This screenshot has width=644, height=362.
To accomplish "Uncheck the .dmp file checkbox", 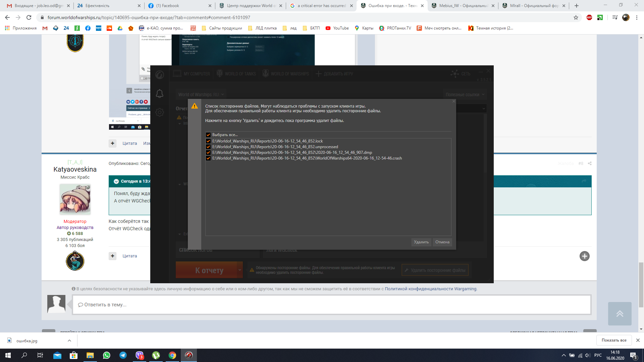I will [x=208, y=153].
